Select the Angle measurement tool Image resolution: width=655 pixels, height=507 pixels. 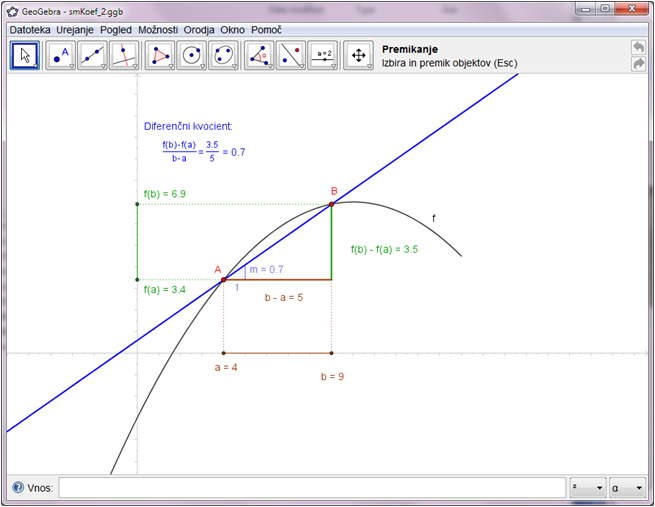point(259,55)
